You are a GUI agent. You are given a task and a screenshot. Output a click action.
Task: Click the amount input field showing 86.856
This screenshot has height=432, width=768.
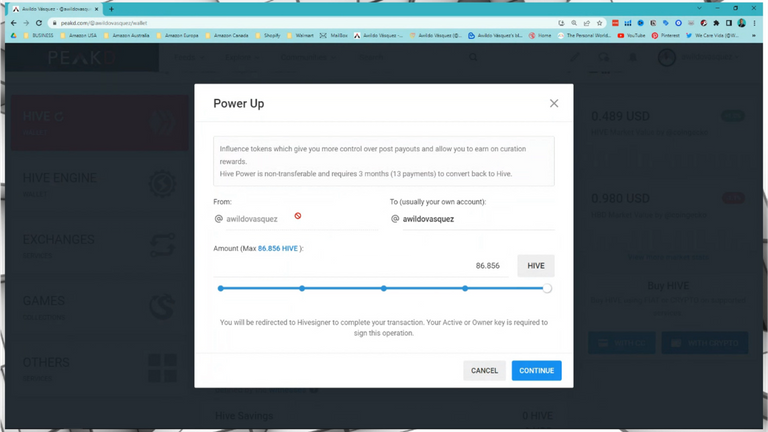pyautogui.click(x=360, y=265)
